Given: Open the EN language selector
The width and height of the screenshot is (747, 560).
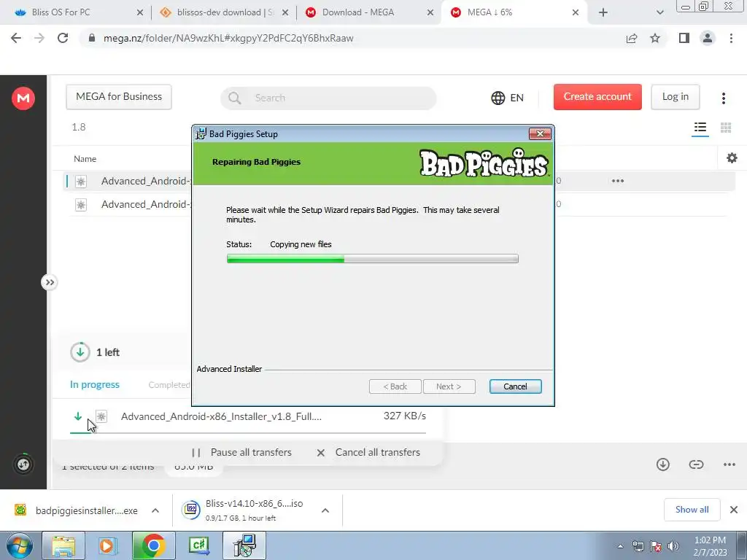Looking at the screenshot, I should [508, 98].
